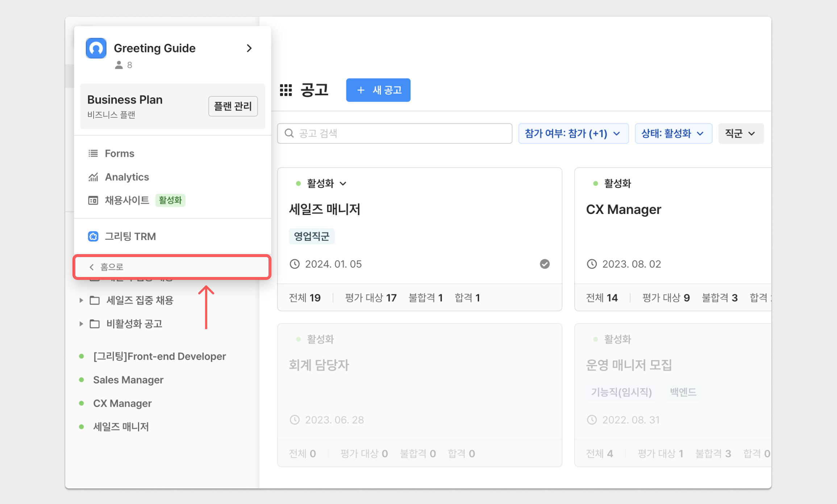Click the 그리팅 TRM app icon
Screen dimensions: 837x504
coord(93,236)
